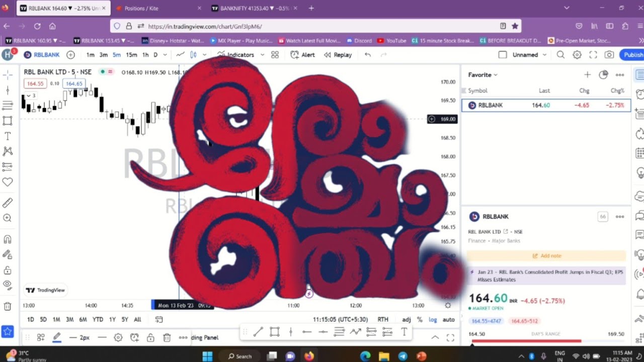Open the RTH session menu

click(383, 319)
